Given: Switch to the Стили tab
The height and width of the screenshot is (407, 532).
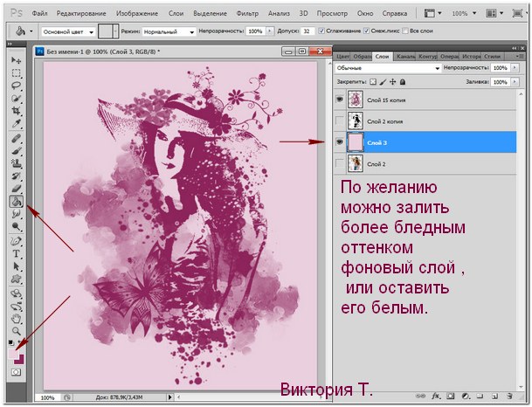Looking at the screenshot, I should [492, 56].
